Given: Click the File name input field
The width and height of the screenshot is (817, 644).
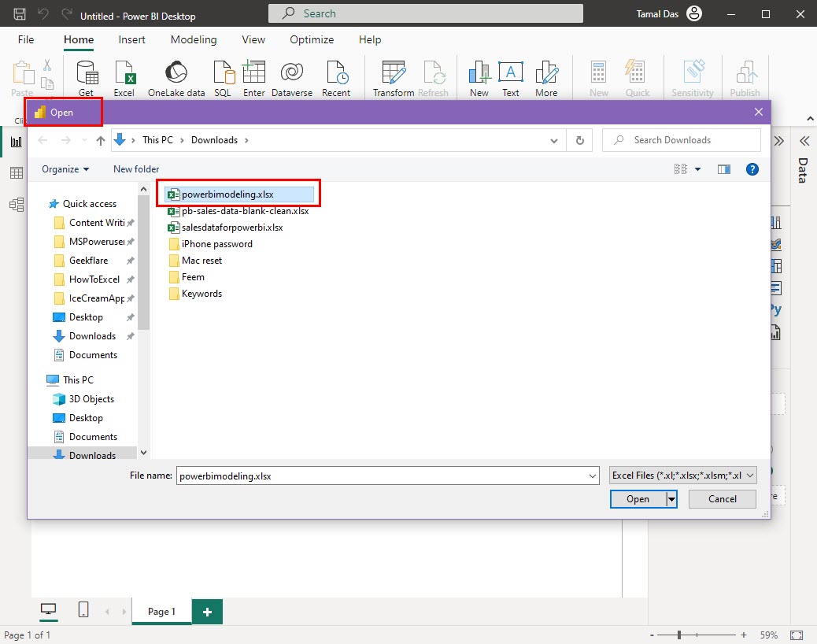Looking at the screenshot, I should pyautogui.click(x=382, y=476).
